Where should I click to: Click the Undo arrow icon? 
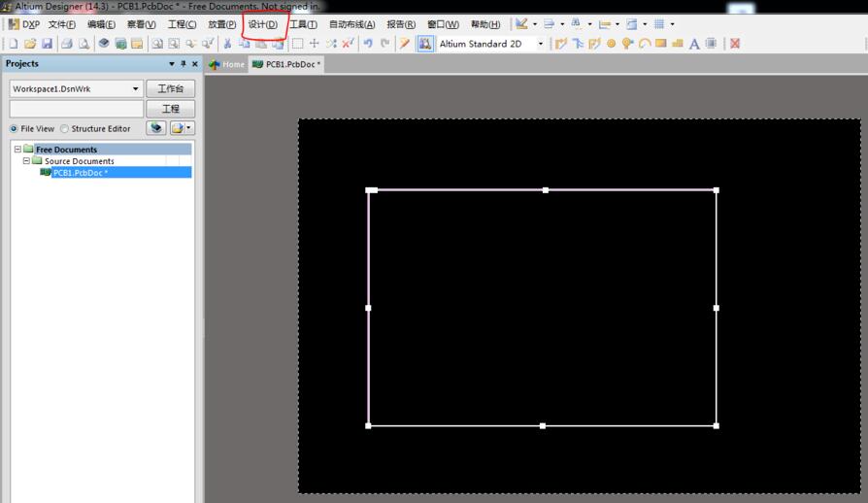pyautogui.click(x=368, y=44)
